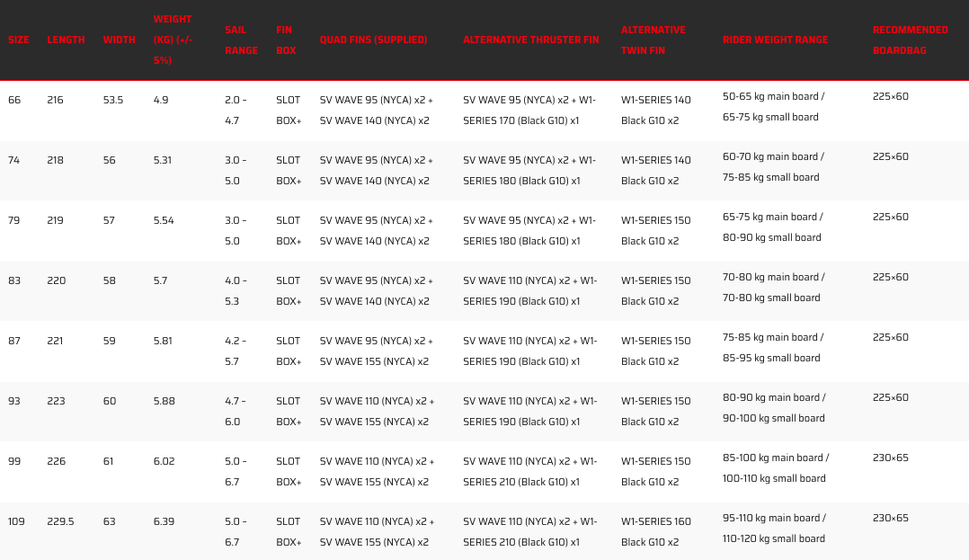The height and width of the screenshot is (560, 969).
Task: Select size cell 74
Action: (x=14, y=159)
